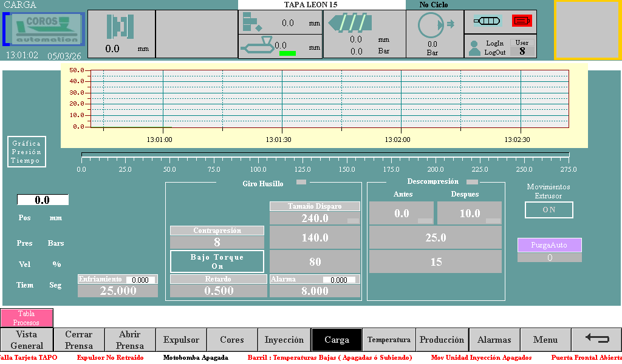Select the press clamp position icon
This screenshot has width=622, height=364.
pyautogui.click(x=120, y=27)
